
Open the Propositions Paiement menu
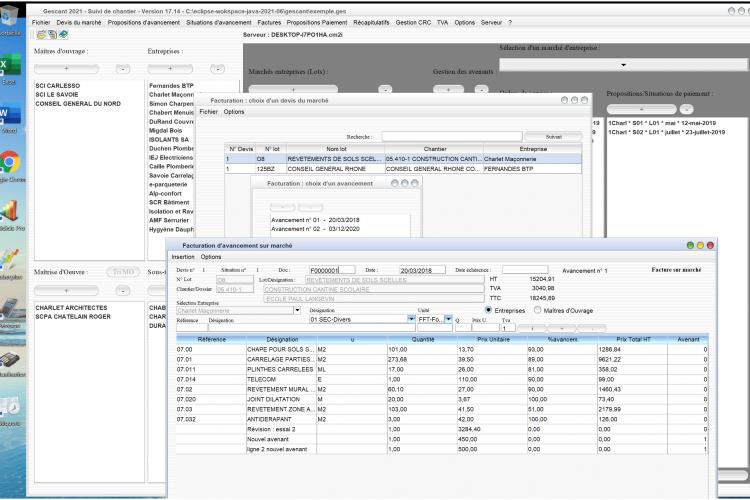click(x=317, y=22)
